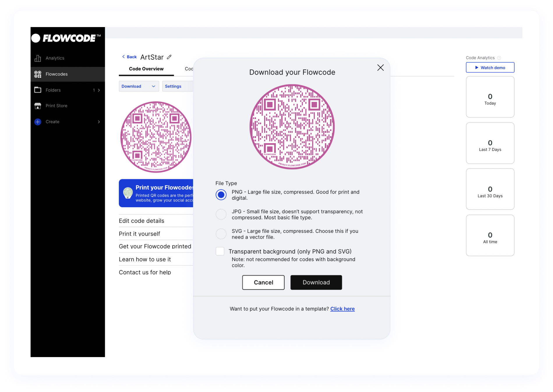Open Get your Flowcode printed link

(155, 246)
